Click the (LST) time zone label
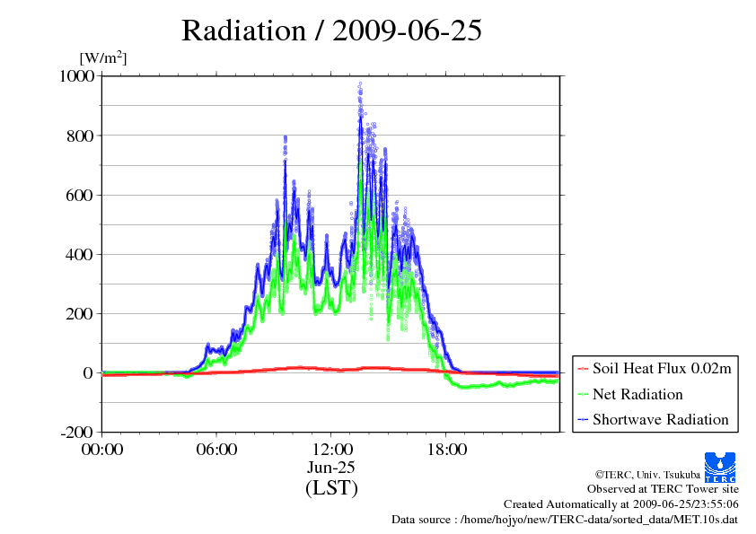The image size is (756, 534). coord(331,487)
